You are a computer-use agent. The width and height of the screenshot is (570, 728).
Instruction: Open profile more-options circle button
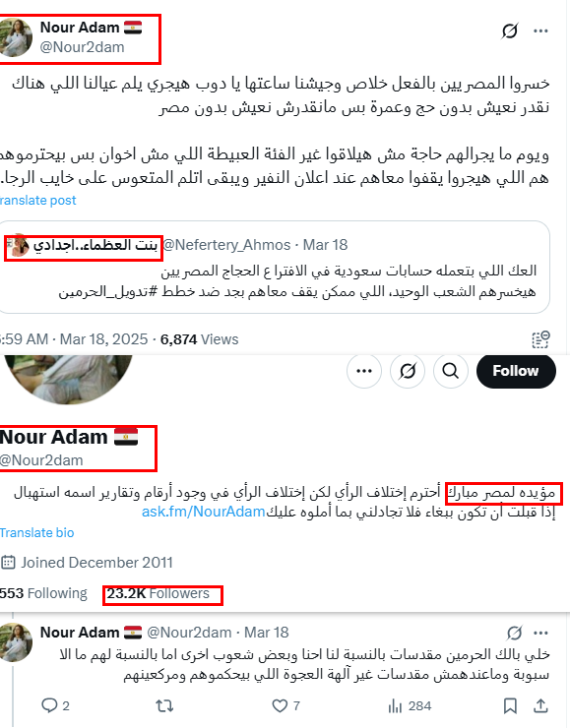tap(363, 371)
